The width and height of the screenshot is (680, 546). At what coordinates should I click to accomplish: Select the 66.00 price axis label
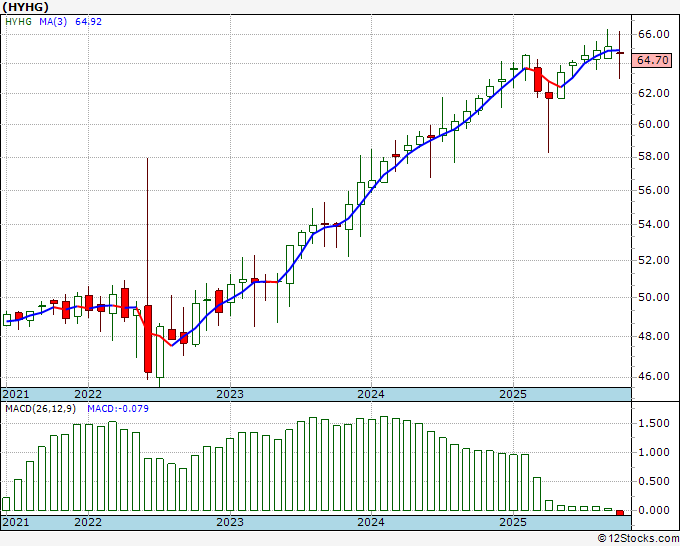click(653, 34)
